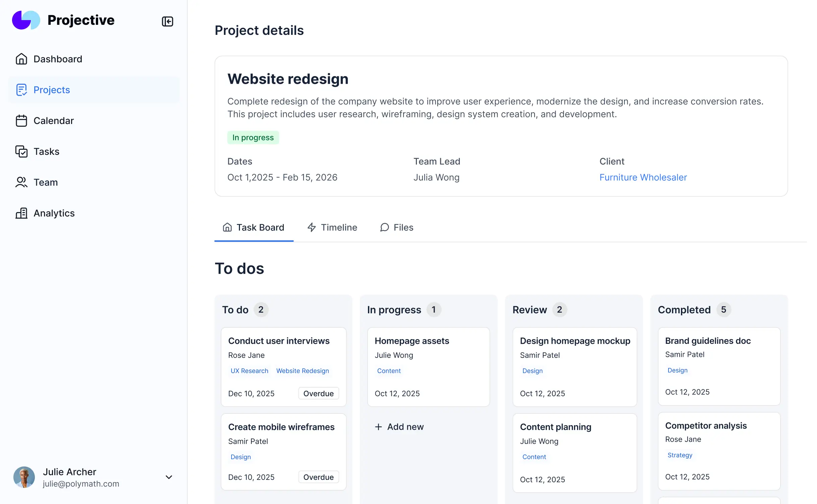Select the Analytics chart icon

21,213
